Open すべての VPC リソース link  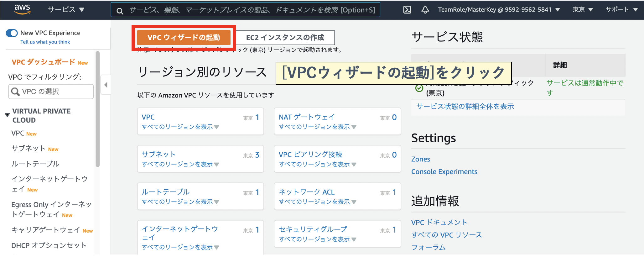click(x=447, y=235)
